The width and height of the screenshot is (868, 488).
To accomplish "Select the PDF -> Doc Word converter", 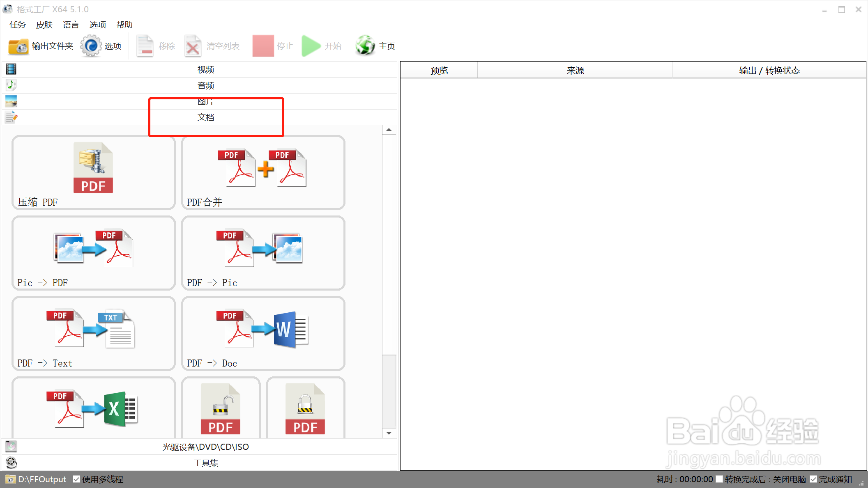I will point(263,329).
